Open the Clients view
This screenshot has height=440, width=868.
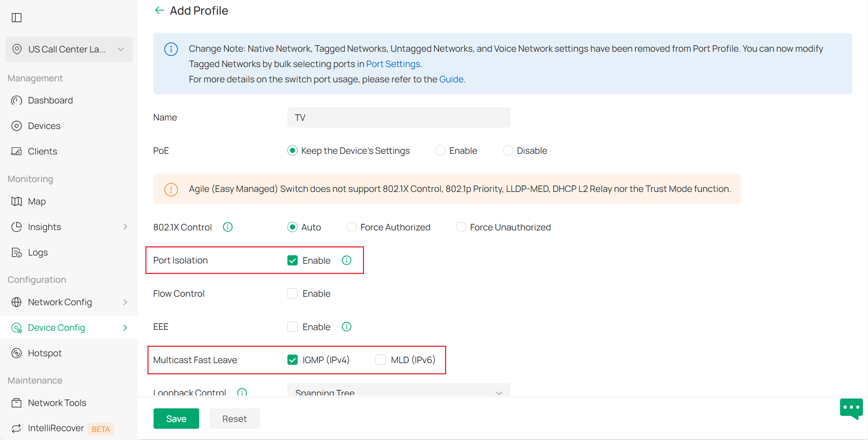coord(43,151)
